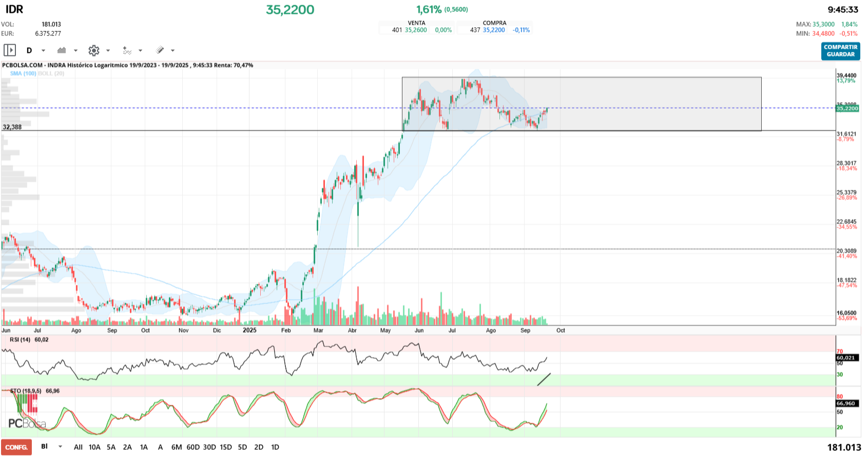Image resolution: width=868 pixels, height=458 pixels.
Task: Click the SMA (100) indicator label
Action: tap(23, 73)
